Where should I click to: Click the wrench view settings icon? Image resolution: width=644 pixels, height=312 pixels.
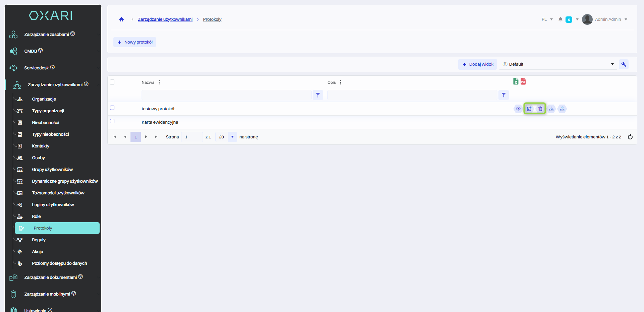pyautogui.click(x=624, y=64)
